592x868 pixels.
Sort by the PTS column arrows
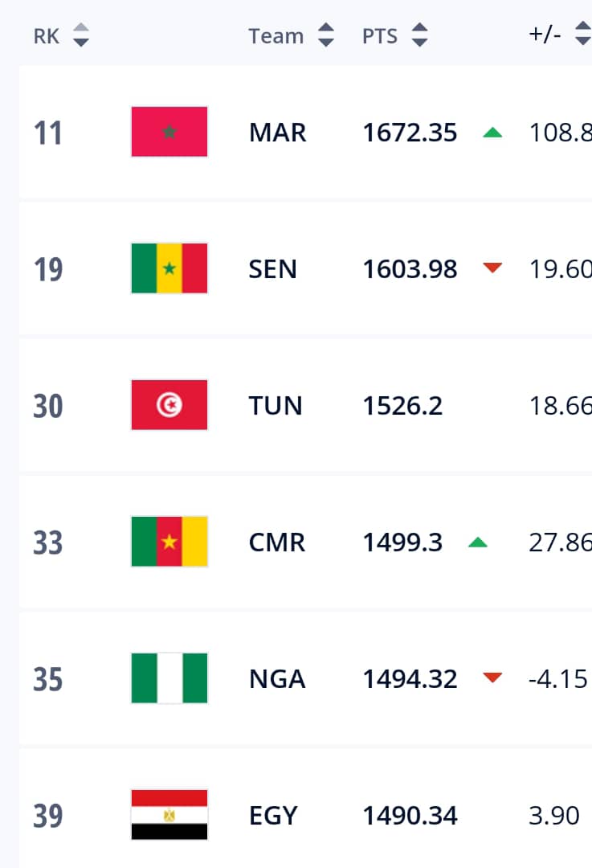tap(420, 35)
